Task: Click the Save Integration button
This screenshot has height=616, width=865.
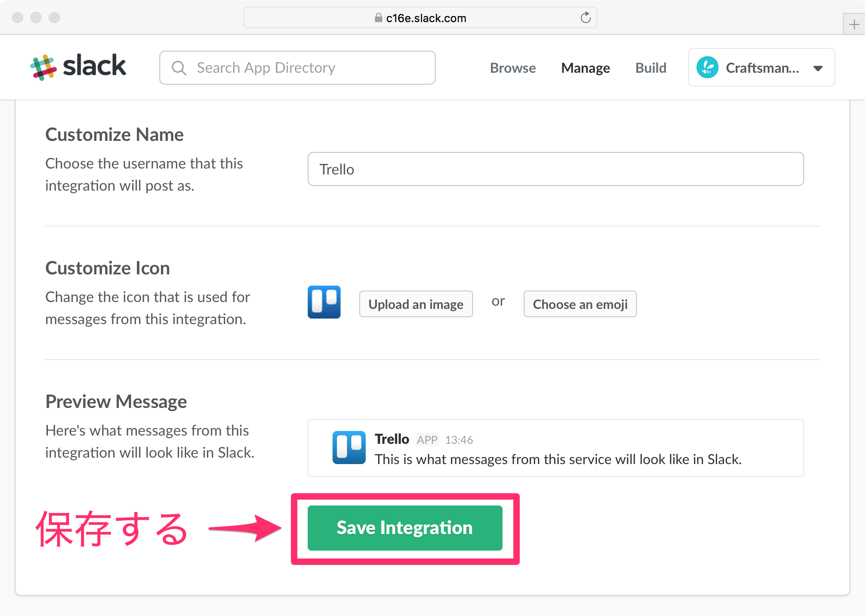Action: coord(405,528)
